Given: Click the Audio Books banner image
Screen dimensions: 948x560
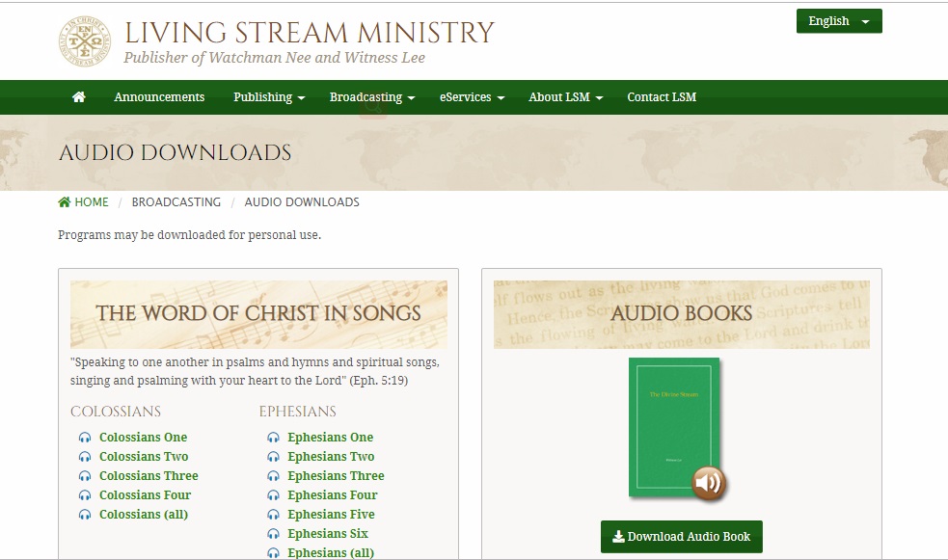Looking at the screenshot, I should click(x=682, y=315).
